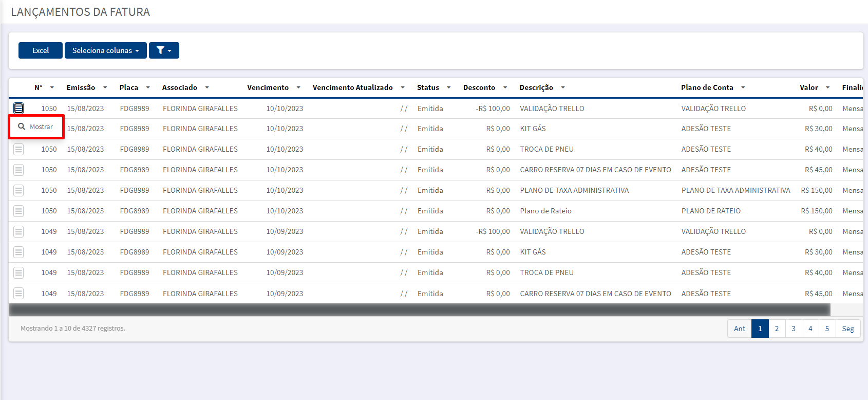868x400 pixels.
Task: Select 'KIT GÁS' description in invoice 1050 row
Action: click(x=533, y=129)
